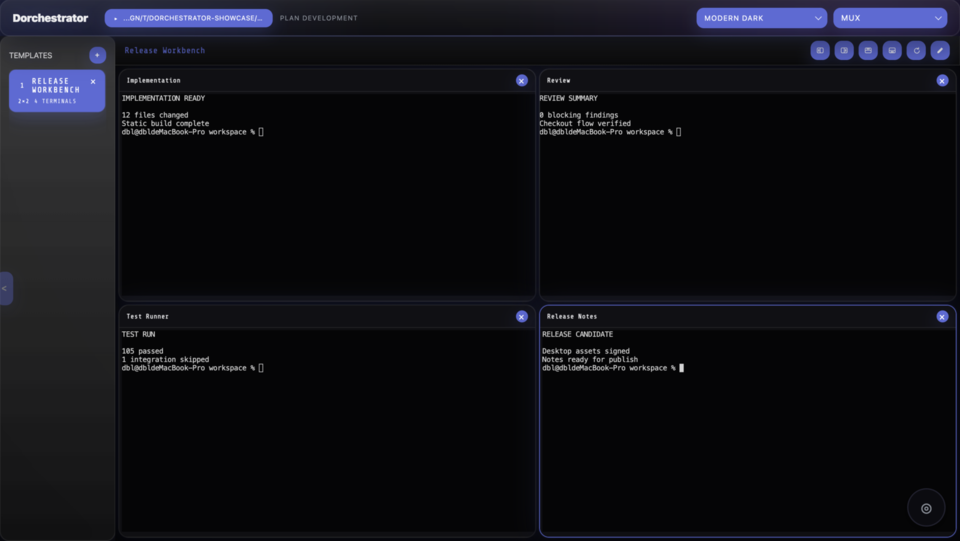The width and height of the screenshot is (960, 541).
Task: Collapse the templates sidebar with the arrow handle
Action: coord(5,288)
